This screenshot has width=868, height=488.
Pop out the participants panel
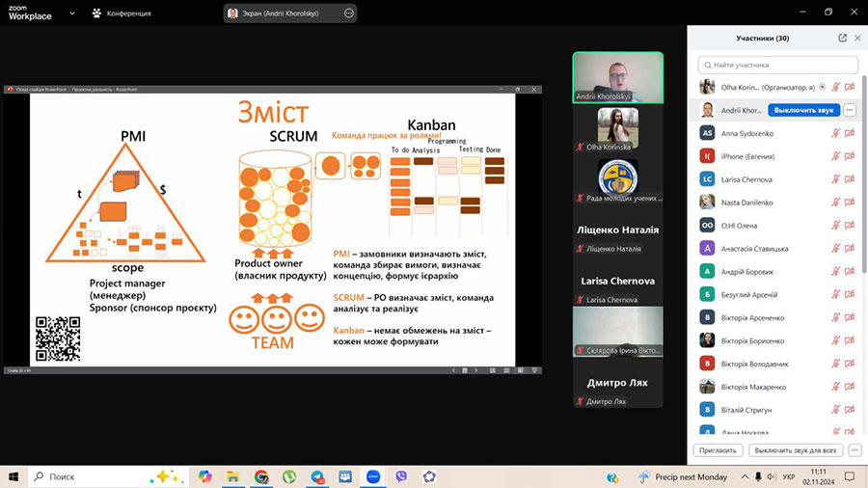[842, 39]
